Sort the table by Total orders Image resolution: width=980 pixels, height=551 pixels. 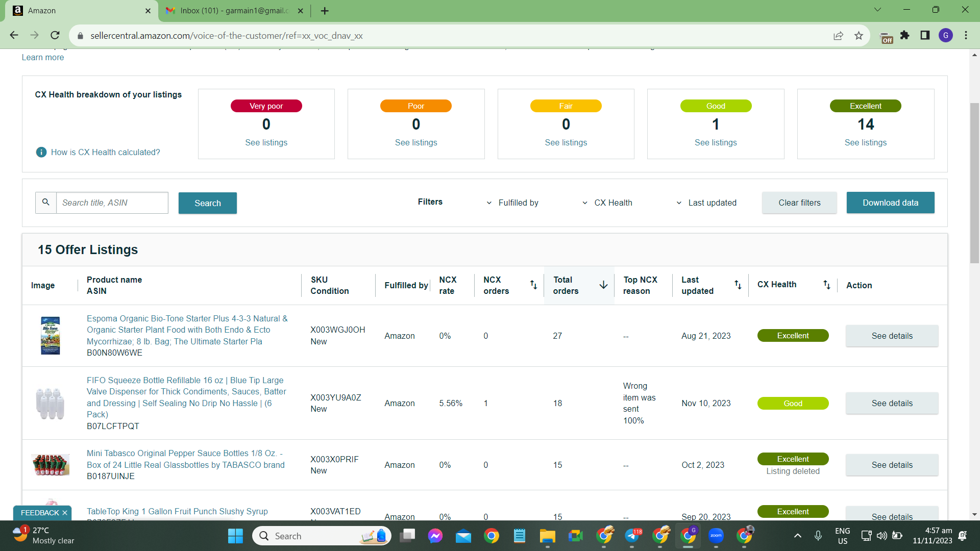pyautogui.click(x=603, y=285)
